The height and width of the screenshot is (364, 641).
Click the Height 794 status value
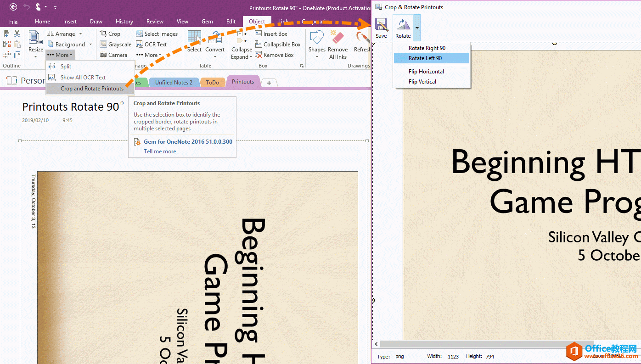[x=489, y=356]
